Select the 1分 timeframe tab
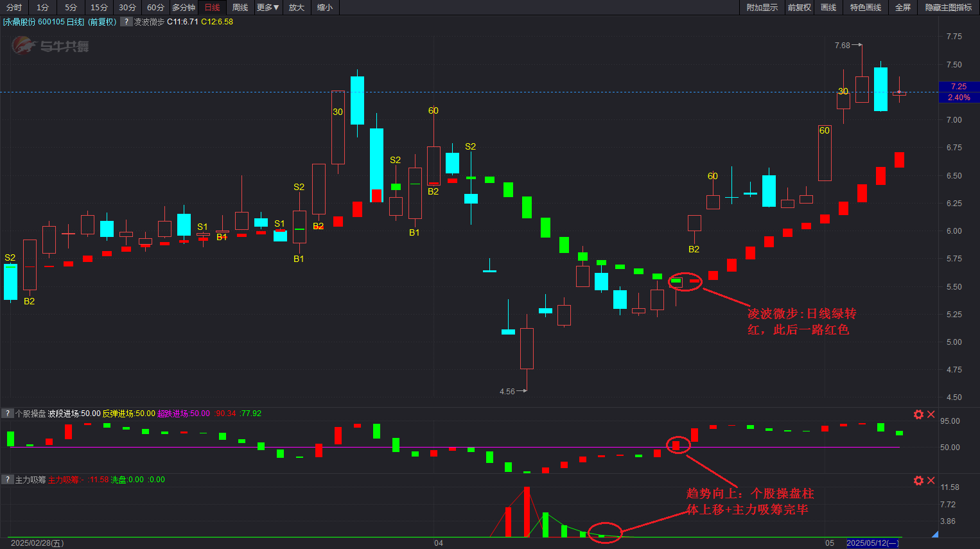Screen dimensions: 980x549 [x=42, y=8]
